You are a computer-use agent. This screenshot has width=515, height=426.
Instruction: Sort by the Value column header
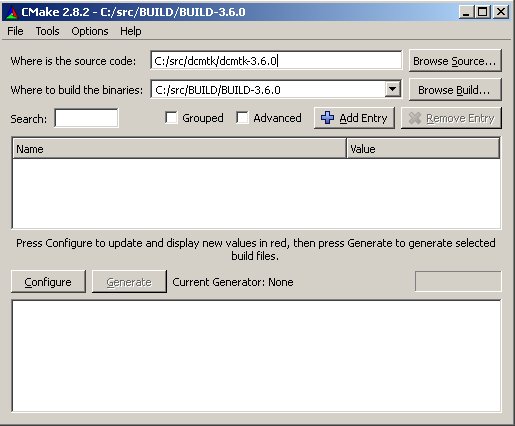coord(423,149)
